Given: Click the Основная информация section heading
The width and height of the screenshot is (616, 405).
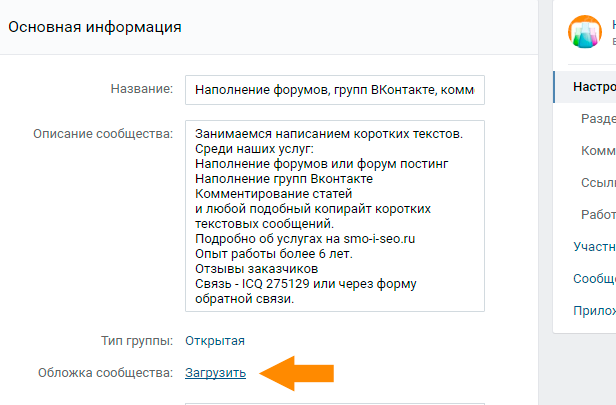Looking at the screenshot, I should (x=95, y=27).
